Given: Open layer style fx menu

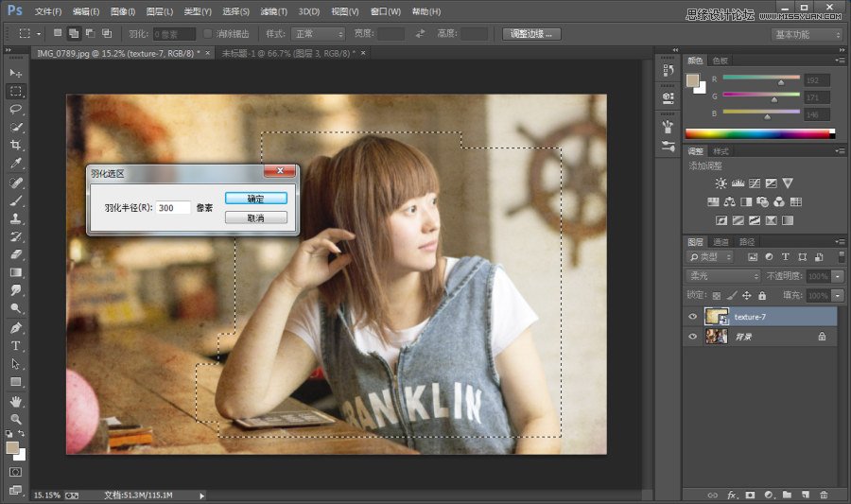Looking at the screenshot, I should click(x=732, y=495).
